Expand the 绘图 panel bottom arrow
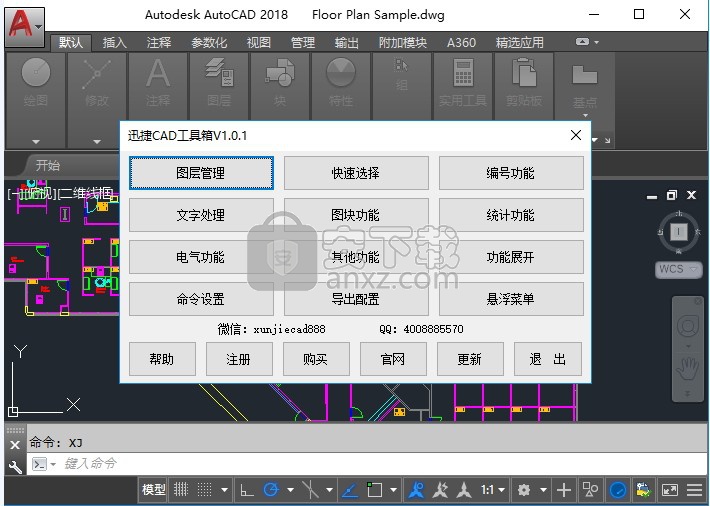Image resolution: width=710 pixels, height=506 pixels. 36,142
